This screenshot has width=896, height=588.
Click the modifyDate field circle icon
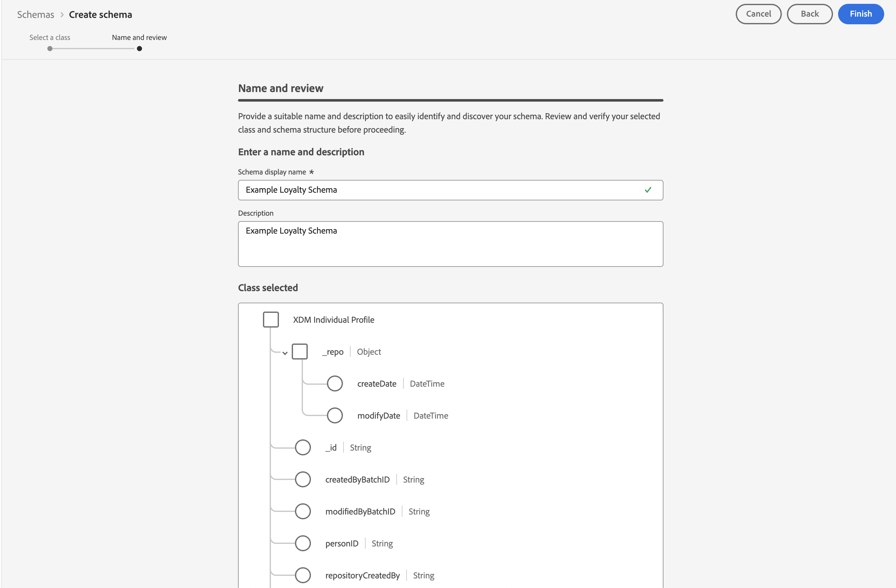point(334,415)
